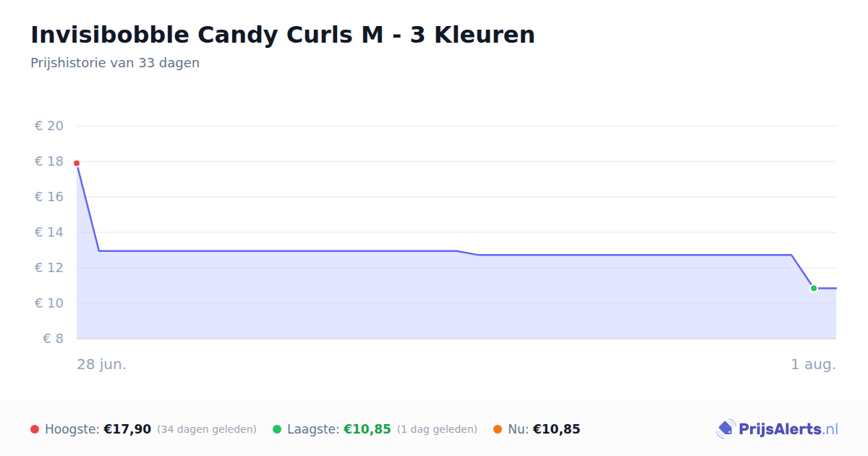Click the orange Nu legend dot

tap(498, 429)
